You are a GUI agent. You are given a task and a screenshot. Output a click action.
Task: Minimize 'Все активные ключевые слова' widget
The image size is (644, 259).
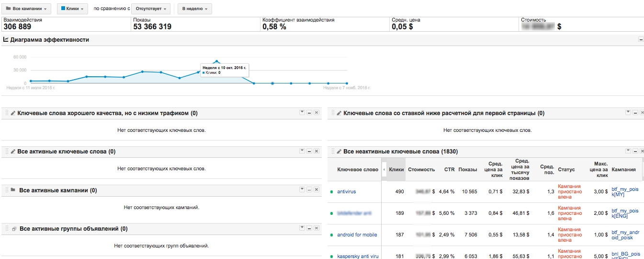309,151
